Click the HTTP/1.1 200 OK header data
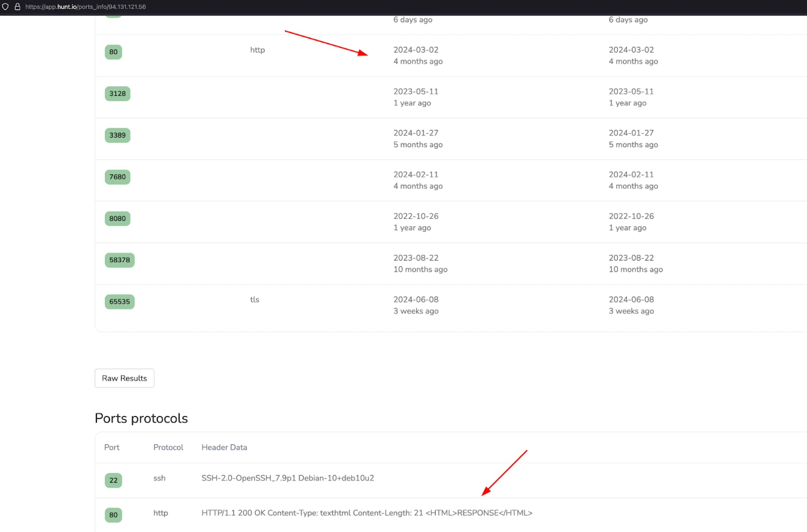This screenshot has width=807, height=532. pyautogui.click(x=367, y=513)
